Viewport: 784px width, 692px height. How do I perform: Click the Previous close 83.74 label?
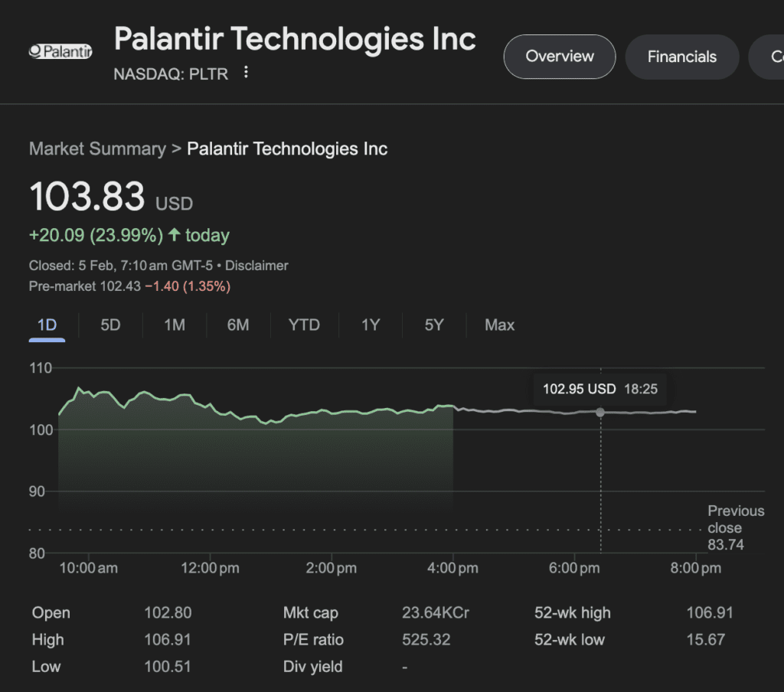point(735,527)
